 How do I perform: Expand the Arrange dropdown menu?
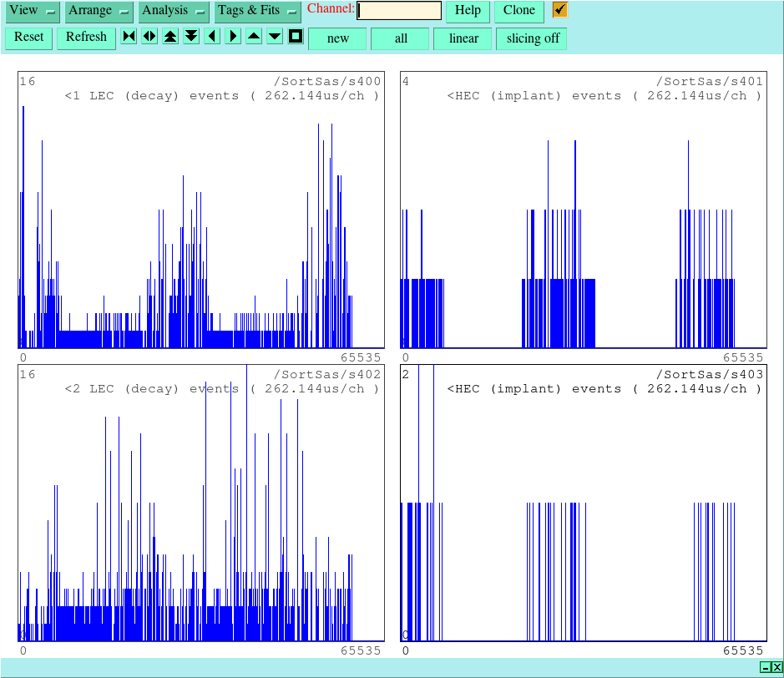click(x=99, y=11)
